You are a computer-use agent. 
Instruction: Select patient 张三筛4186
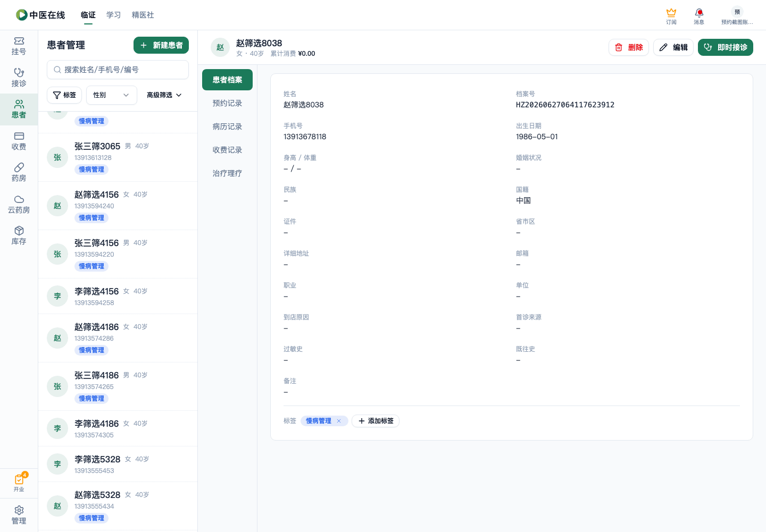pos(118,386)
